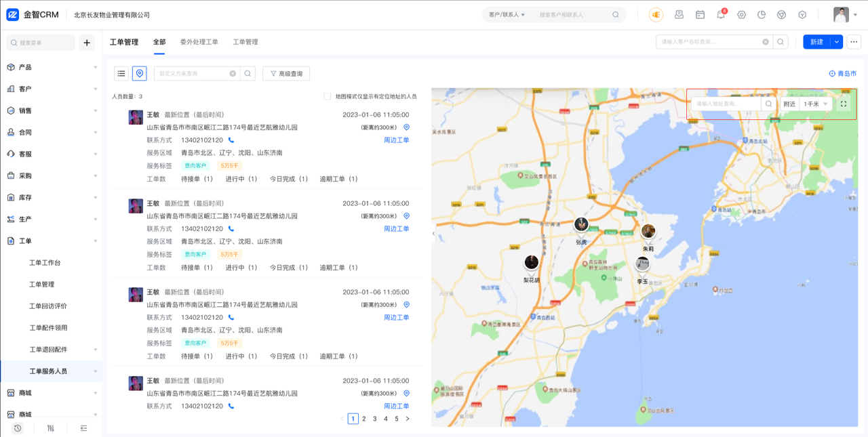Click the 青岛市 location link

(843, 73)
